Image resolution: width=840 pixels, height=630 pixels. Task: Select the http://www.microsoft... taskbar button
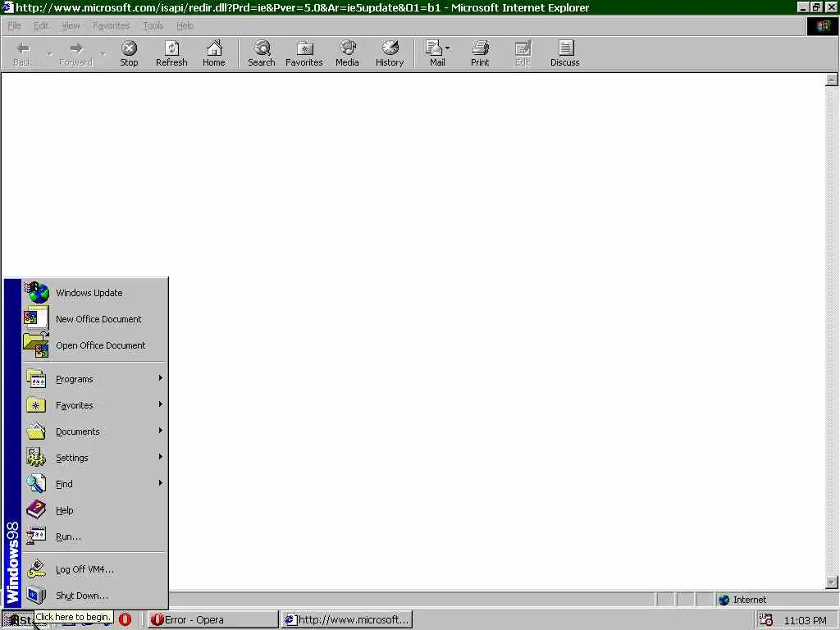[347, 620]
